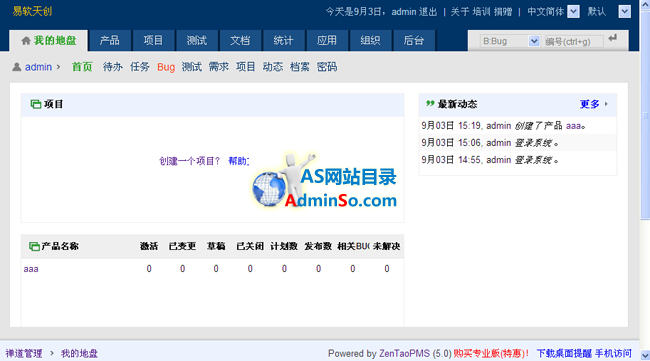
Task: Open the 捐赠 link in header
Action: click(503, 12)
